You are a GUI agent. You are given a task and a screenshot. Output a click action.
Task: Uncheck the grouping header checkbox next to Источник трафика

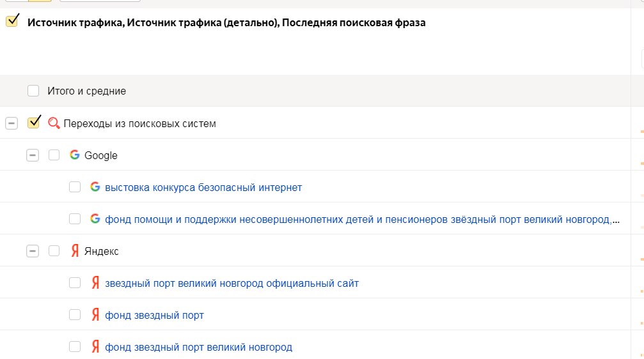coord(12,21)
